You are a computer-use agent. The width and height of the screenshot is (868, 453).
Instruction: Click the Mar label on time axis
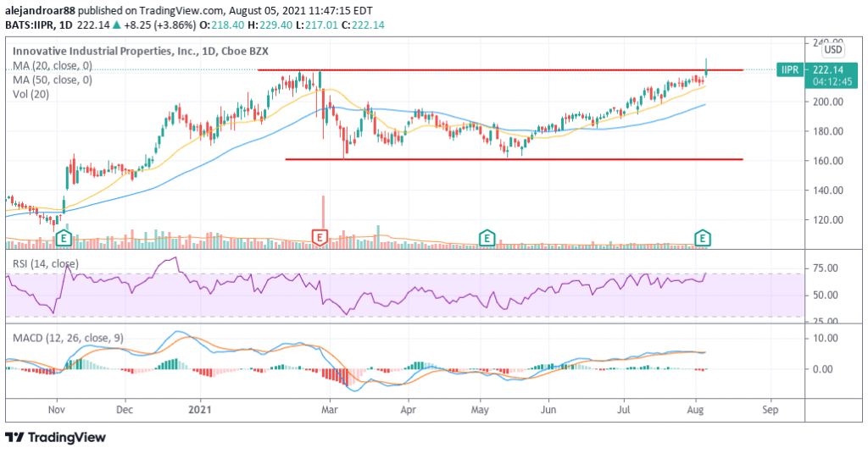click(x=330, y=410)
